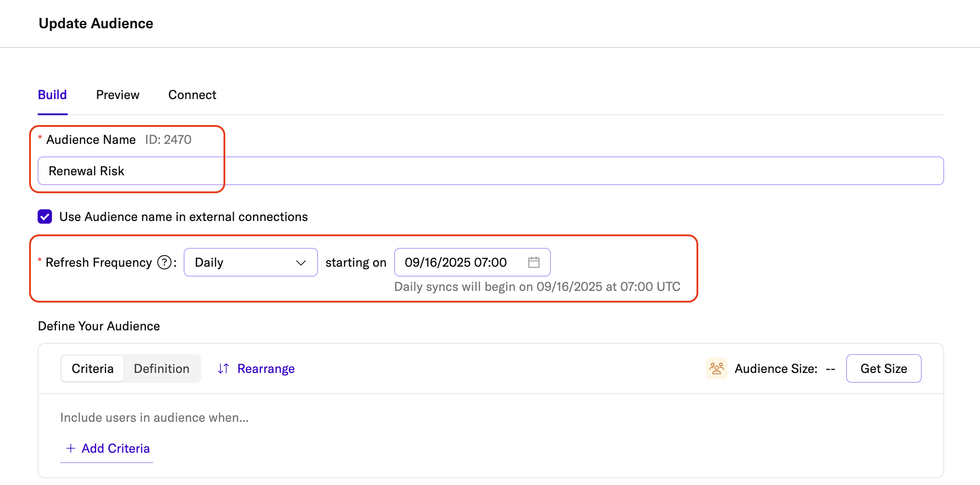Open the Build tab
Image resolution: width=980 pixels, height=485 pixels.
click(x=52, y=95)
